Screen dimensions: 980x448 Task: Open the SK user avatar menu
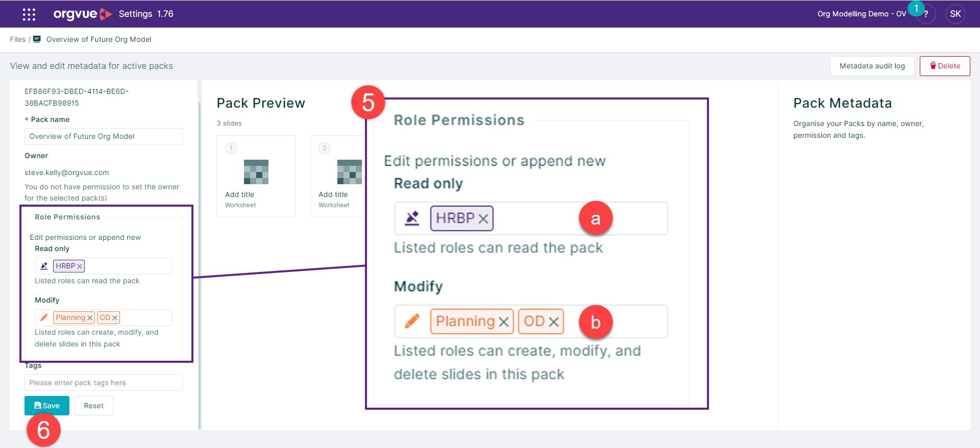tap(955, 14)
